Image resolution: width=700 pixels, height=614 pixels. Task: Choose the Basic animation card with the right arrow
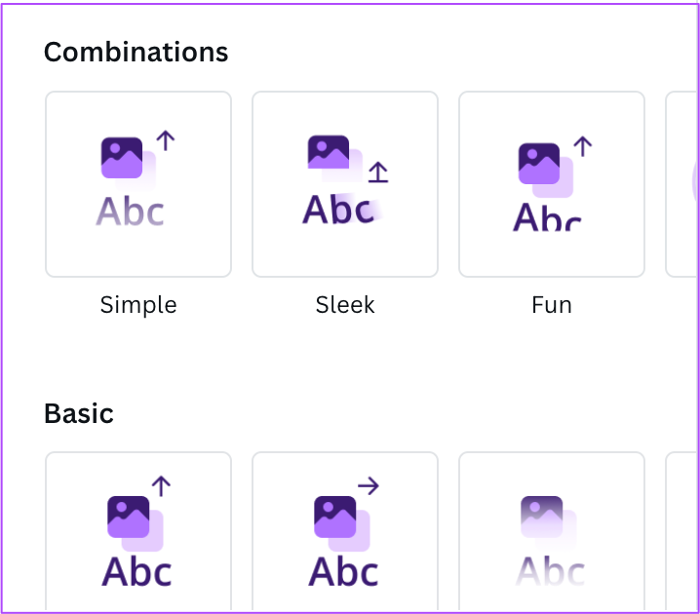[x=345, y=531]
